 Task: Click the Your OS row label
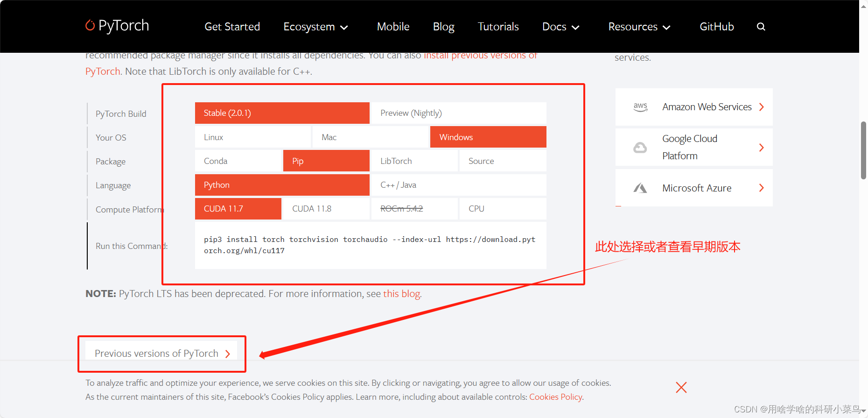(x=111, y=138)
